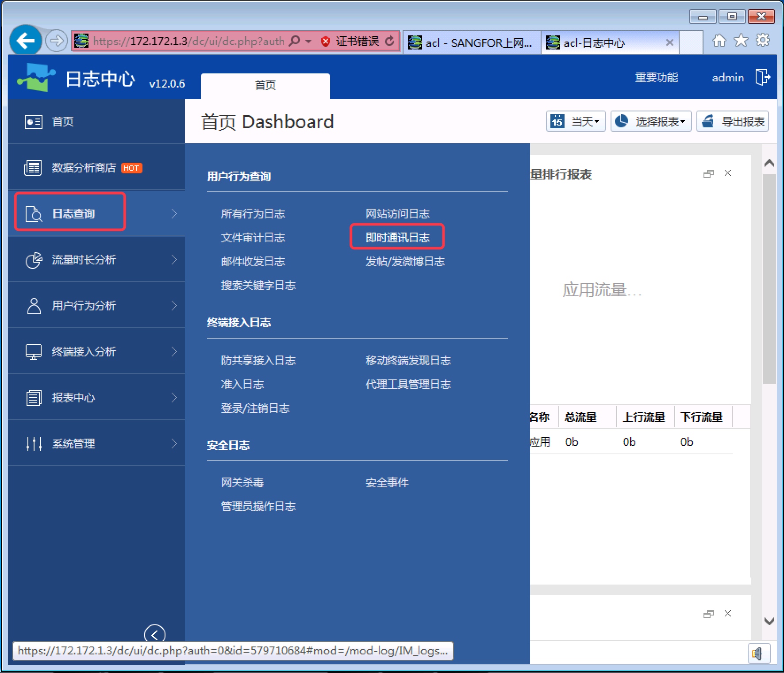This screenshot has height=673, width=784.
Task: Open 即时通讯日志
Action: pos(398,238)
